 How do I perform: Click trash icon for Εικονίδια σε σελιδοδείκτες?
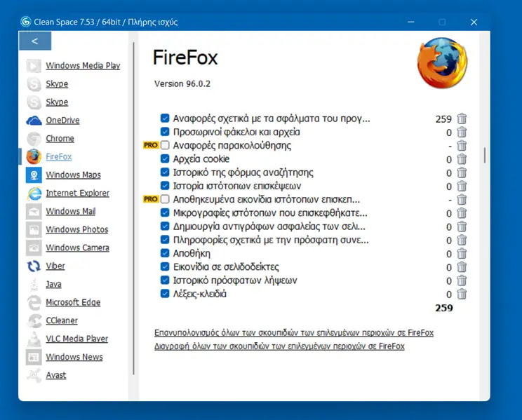[x=462, y=267]
